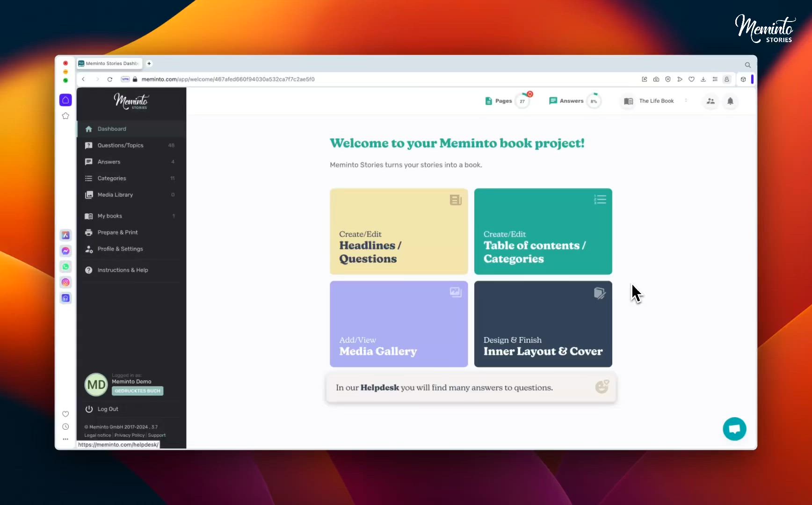Open Questions/Topics in the sidebar

point(131,145)
